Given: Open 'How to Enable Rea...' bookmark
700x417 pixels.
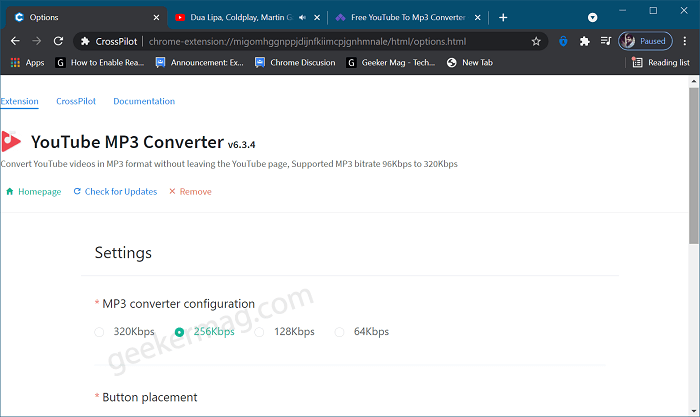Looking at the screenshot, I should 100,63.
